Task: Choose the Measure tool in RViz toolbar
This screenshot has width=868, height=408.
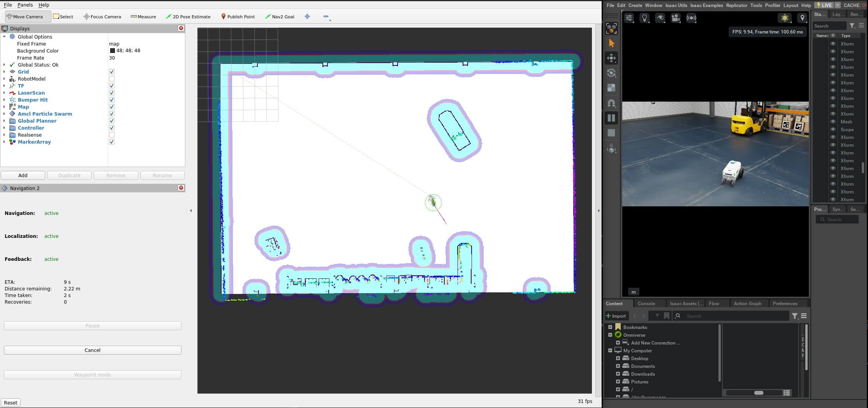Action: coord(143,17)
